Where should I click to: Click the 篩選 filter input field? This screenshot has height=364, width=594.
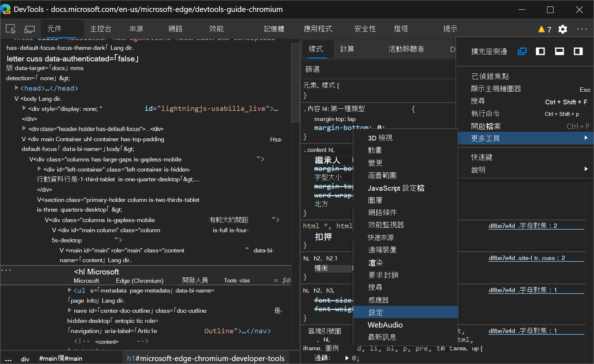(378, 69)
